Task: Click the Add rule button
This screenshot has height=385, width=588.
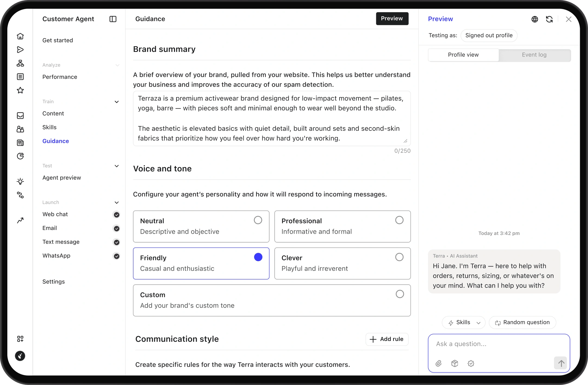Action: (x=387, y=339)
